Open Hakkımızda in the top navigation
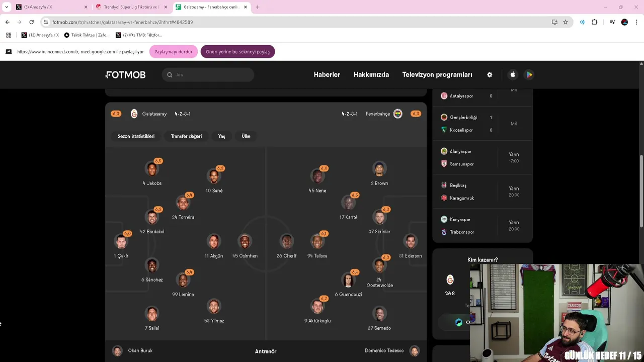The height and width of the screenshot is (362, 644). (x=371, y=74)
